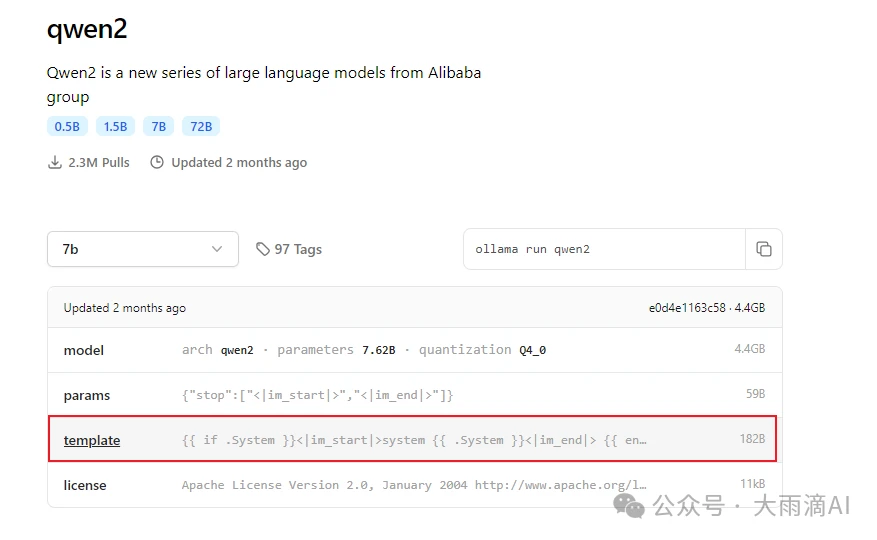Click the qwen2 page title
Screen dimensions: 877x540
87,29
